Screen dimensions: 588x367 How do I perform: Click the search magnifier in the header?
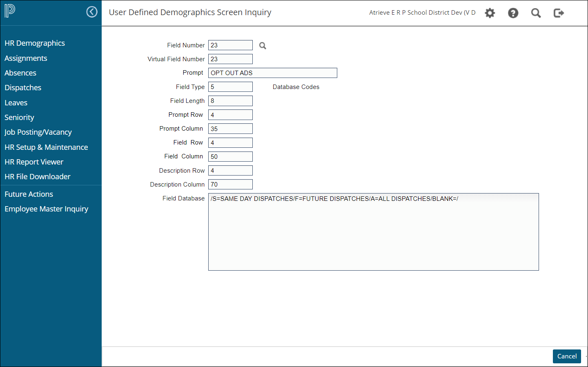(x=536, y=13)
